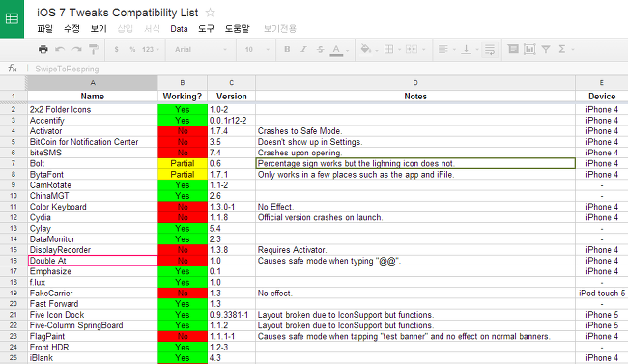Click the insert comment icon
Image resolution: width=628 pixels, height=364 pixels.
513,49
